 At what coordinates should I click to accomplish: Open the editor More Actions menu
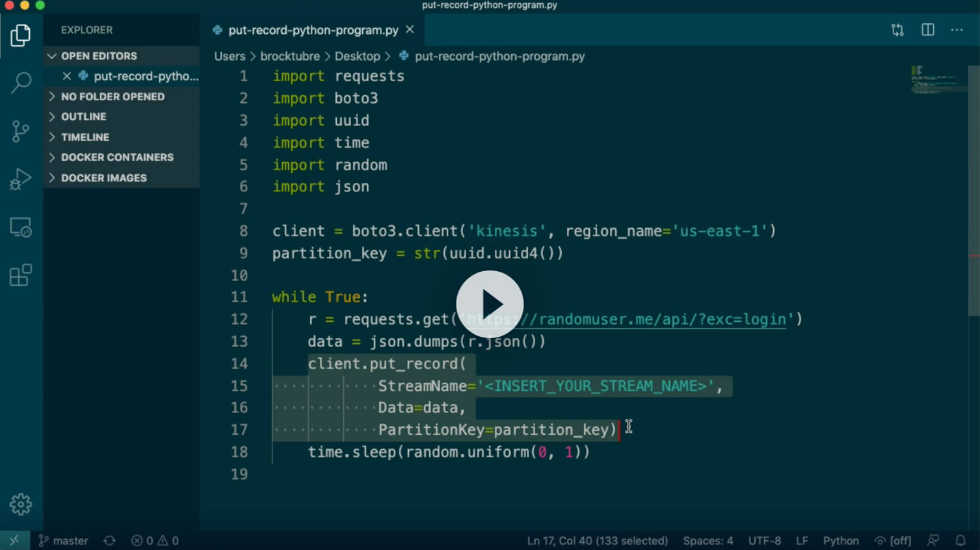coord(957,30)
